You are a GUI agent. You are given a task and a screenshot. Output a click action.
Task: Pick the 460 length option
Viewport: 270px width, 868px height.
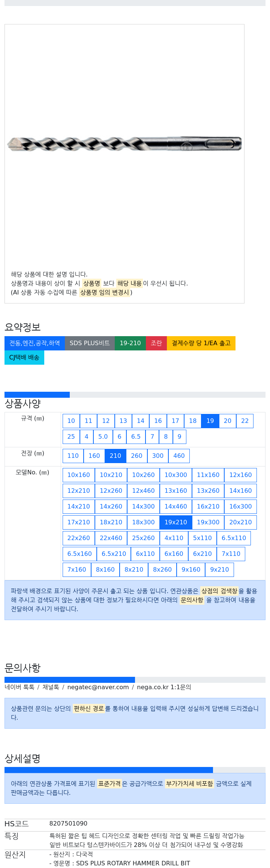pyautogui.click(x=179, y=456)
